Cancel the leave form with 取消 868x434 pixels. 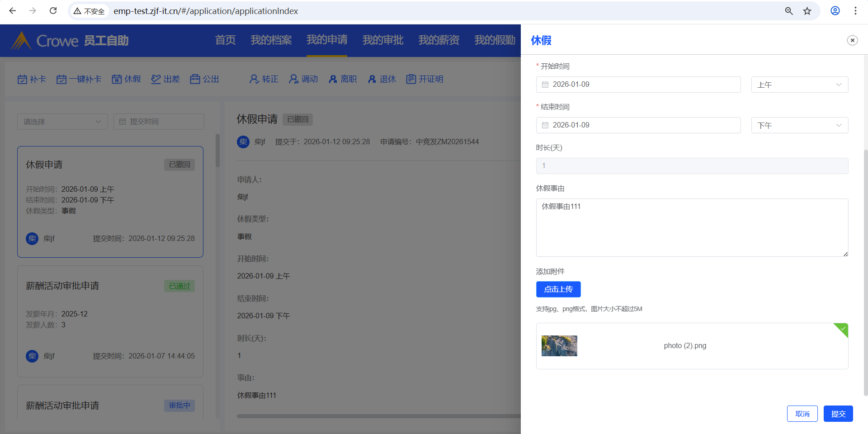802,414
